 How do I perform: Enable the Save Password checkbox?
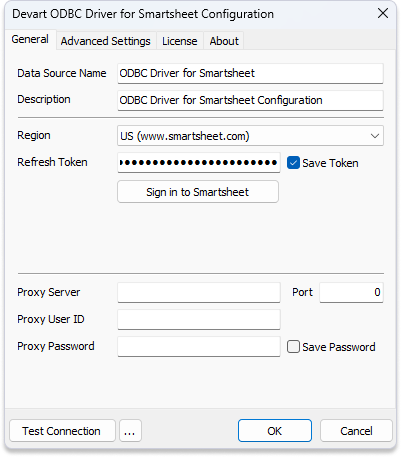click(x=293, y=347)
